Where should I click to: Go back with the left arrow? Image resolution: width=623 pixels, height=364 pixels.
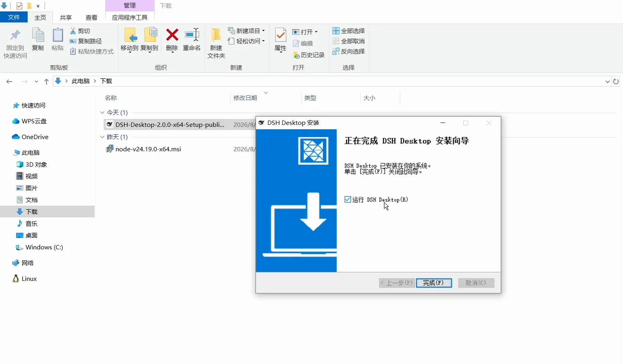[x=9, y=81]
